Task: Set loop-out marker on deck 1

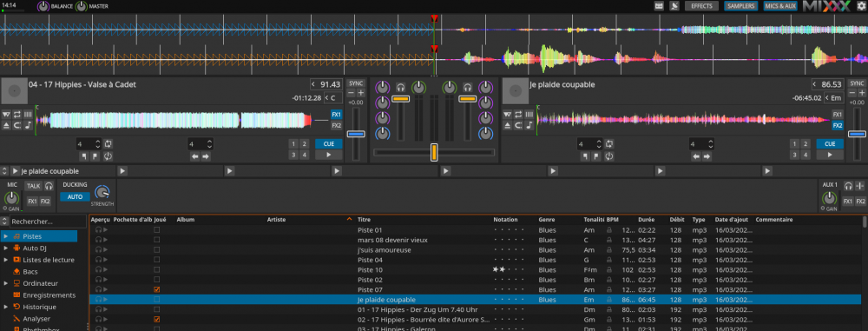Action: click(95, 156)
